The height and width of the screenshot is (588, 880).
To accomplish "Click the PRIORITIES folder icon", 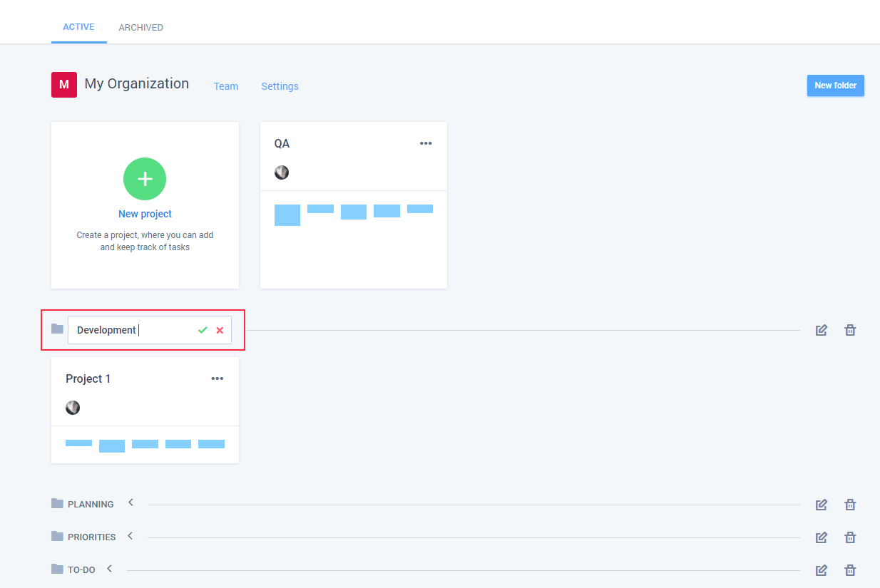I will [57, 536].
